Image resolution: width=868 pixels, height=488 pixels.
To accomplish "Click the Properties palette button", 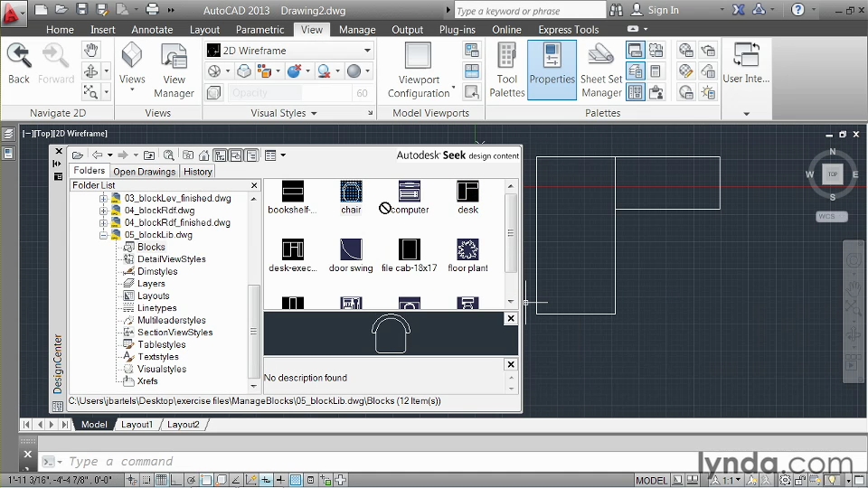I will pyautogui.click(x=552, y=70).
